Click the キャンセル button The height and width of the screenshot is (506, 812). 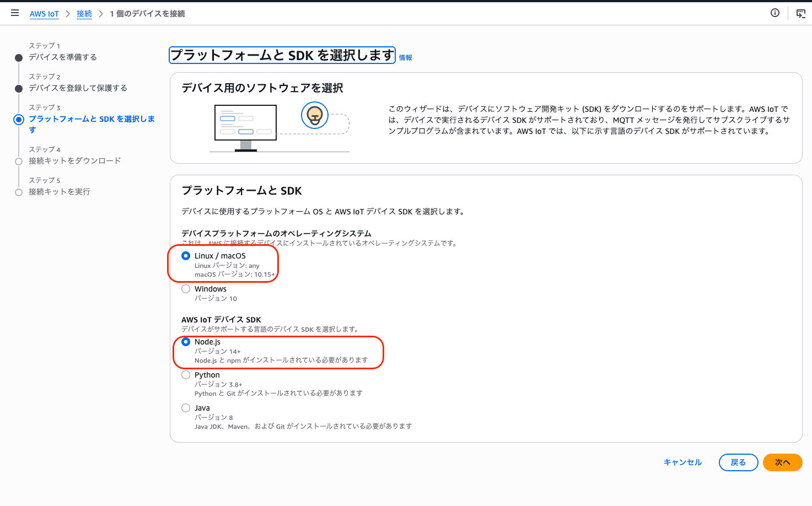[682, 462]
